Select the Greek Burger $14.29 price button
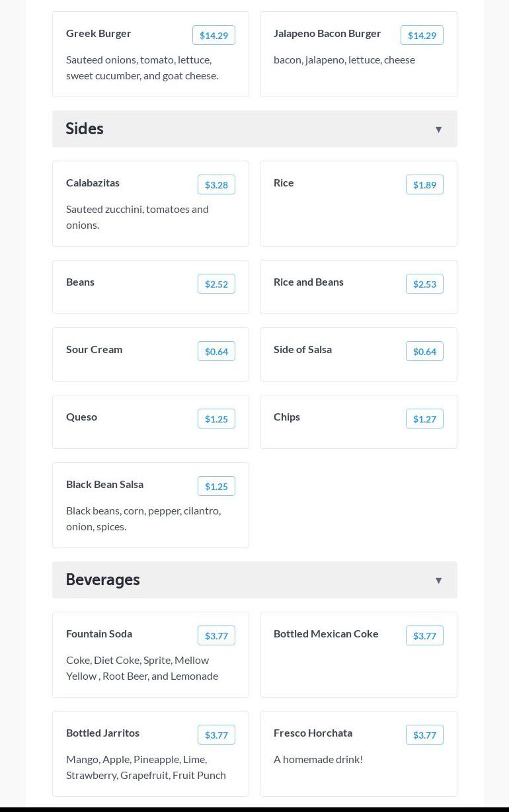 [214, 36]
